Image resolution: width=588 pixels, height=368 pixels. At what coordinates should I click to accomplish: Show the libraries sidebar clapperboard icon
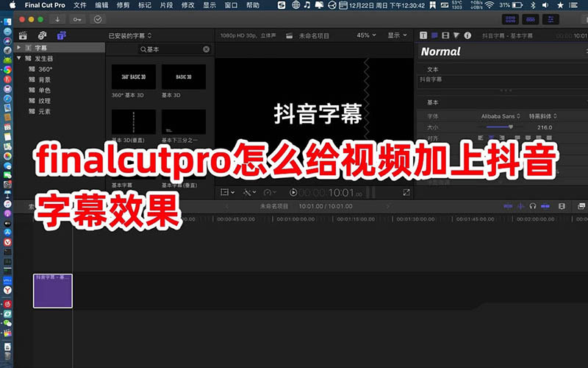point(23,35)
